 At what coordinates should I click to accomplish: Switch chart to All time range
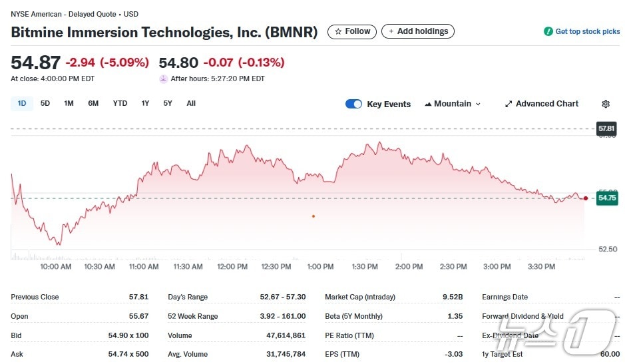coord(191,103)
